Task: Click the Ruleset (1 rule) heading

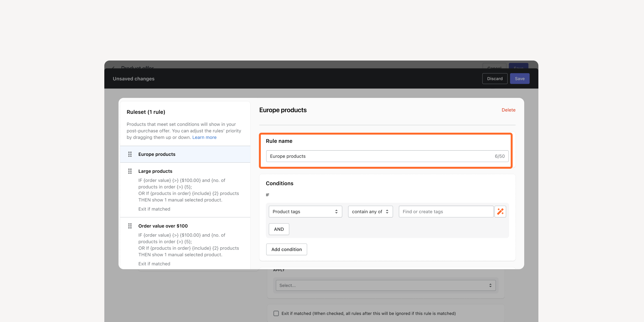Action: tap(146, 112)
